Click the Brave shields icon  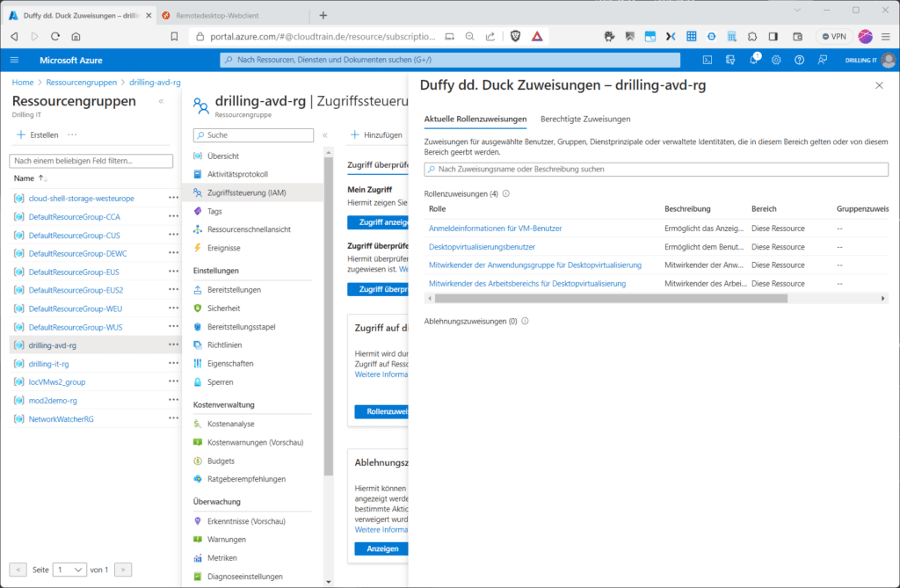(515, 36)
